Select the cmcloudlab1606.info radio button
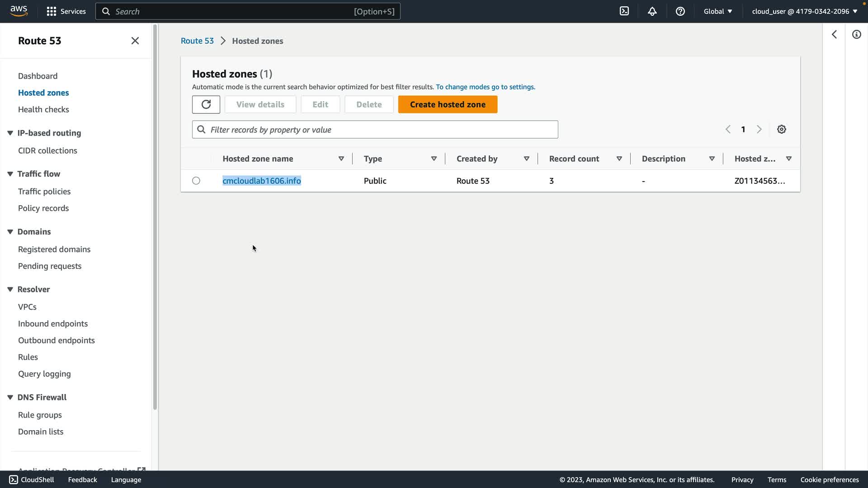The height and width of the screenshot is (488, 868). (196, 181)
